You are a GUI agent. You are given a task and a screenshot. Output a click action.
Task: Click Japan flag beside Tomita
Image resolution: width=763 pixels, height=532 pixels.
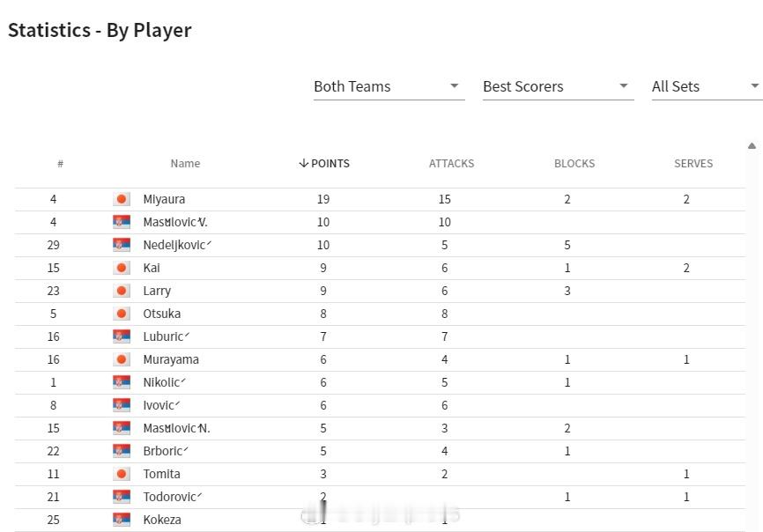click(x=122, y=473)
